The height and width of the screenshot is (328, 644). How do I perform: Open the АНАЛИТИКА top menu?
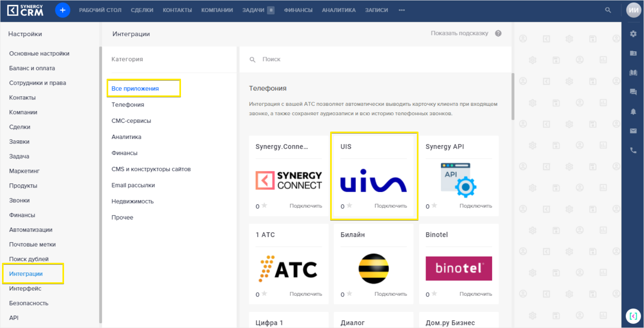tap(339, 10)
